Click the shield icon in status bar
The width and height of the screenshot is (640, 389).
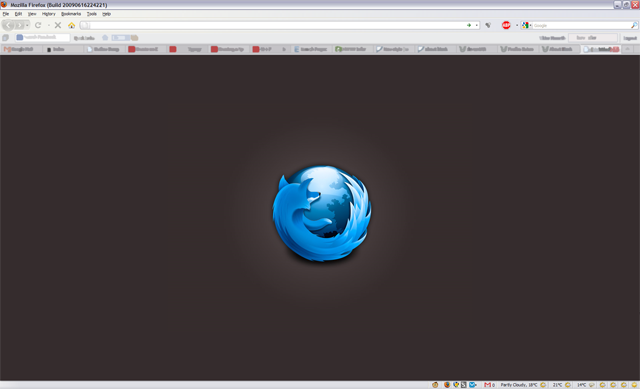(x=456, y=385)
